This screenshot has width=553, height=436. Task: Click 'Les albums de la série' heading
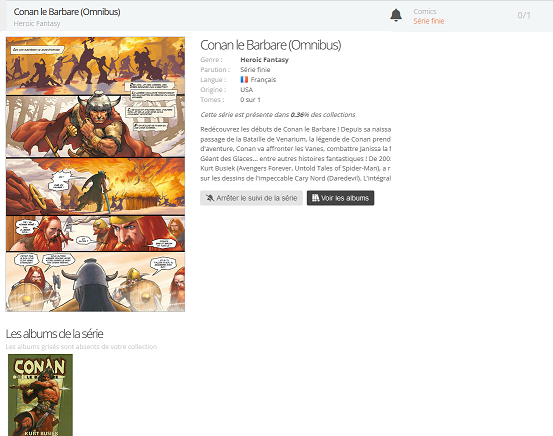[54, 333]
